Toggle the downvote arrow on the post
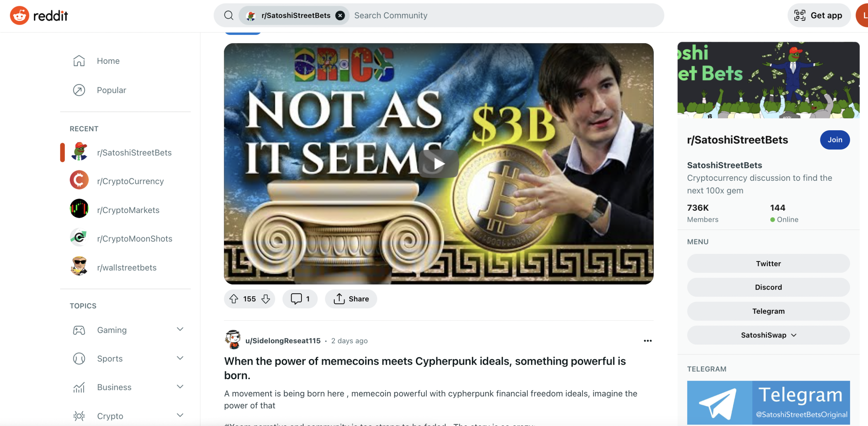The width and height of the screenshot is (868, 426). click(x=266, y=298)
